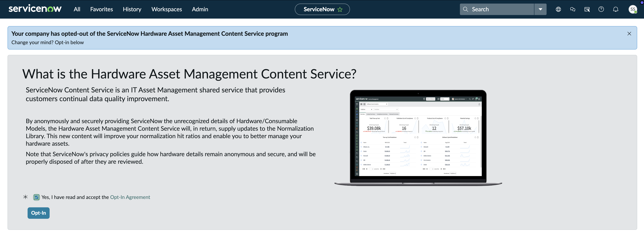644x237 pixels.
Task: Dismiss the opted-out notification banner
Action: click(x=629, y=34)
